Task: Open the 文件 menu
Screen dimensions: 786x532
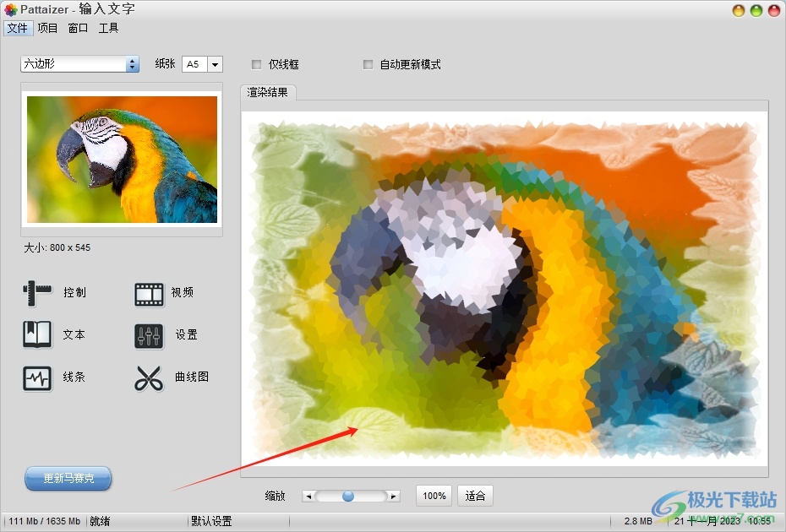Action: point(18,28)
